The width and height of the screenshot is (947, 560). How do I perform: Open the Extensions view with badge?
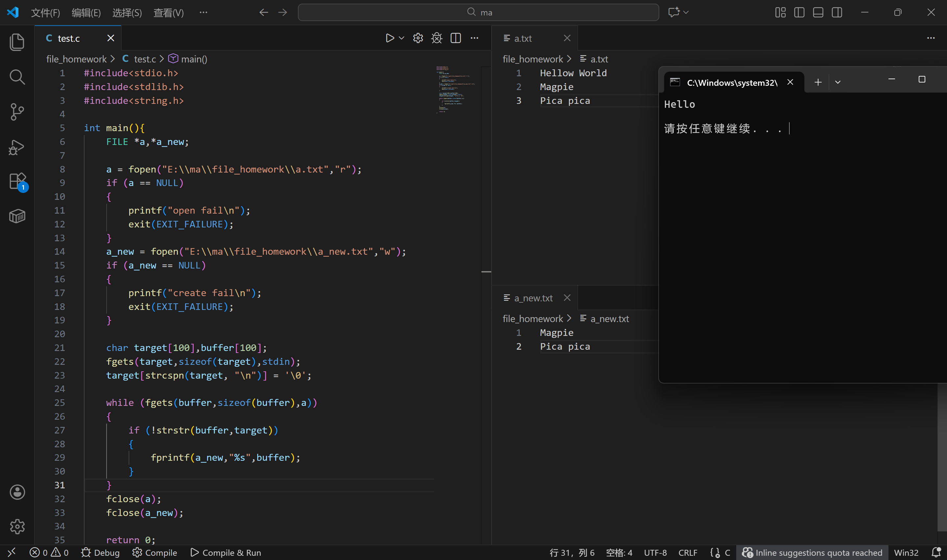pos(17,181)
